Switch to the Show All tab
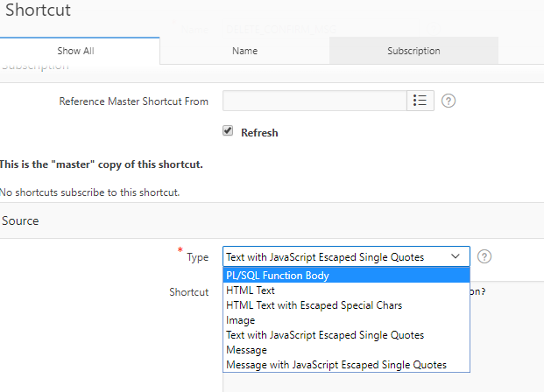Viewport: 544px width, 392px height. click(x=75, y=51)
